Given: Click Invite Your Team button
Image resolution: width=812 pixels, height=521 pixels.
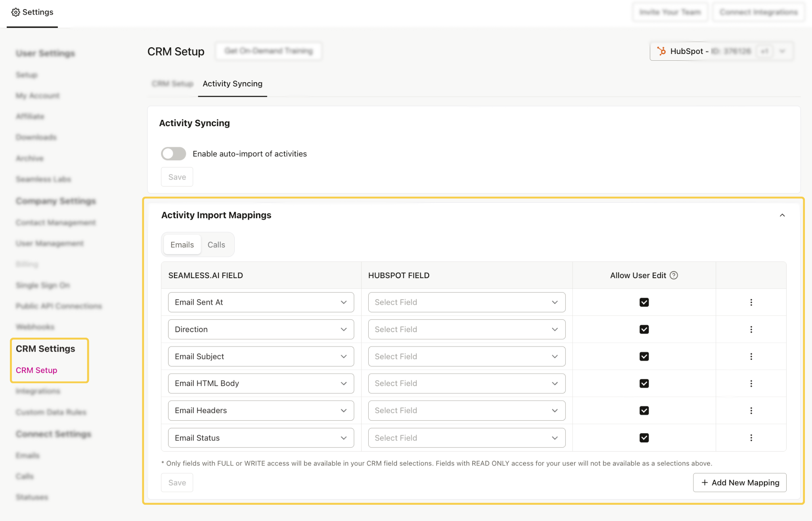Looking at the screenshot, I should tap(670, 12).
